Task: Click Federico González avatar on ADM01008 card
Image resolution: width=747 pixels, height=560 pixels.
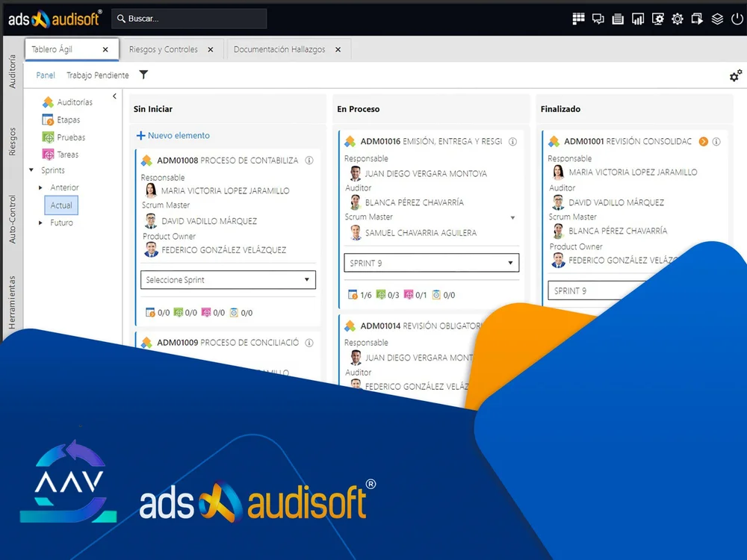Action: (151, 249)
